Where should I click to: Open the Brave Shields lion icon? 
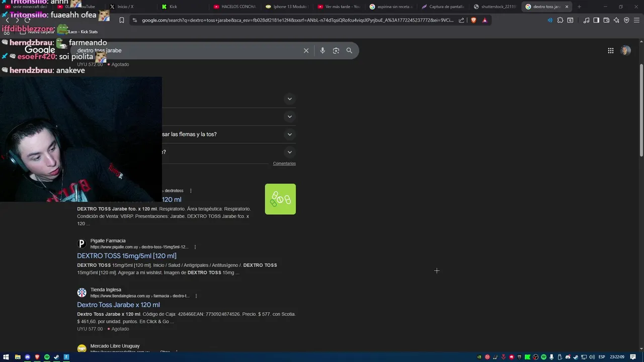tap(473, 20)
